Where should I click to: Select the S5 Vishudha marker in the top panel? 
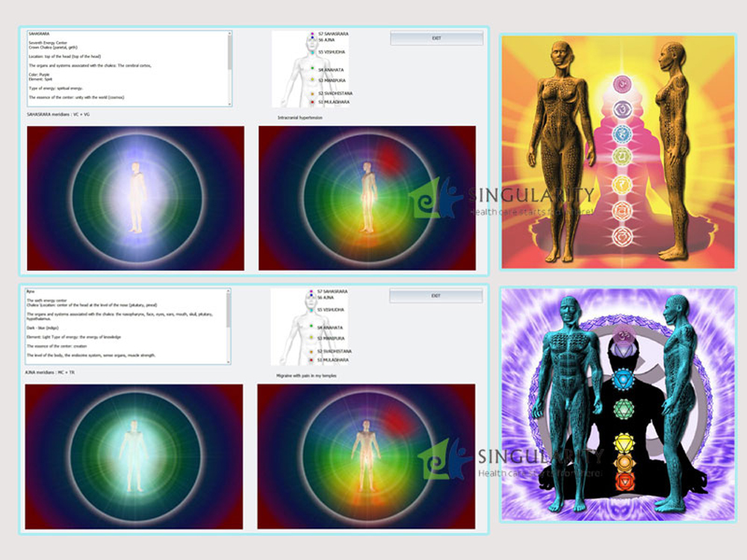(x=311, y=52)
